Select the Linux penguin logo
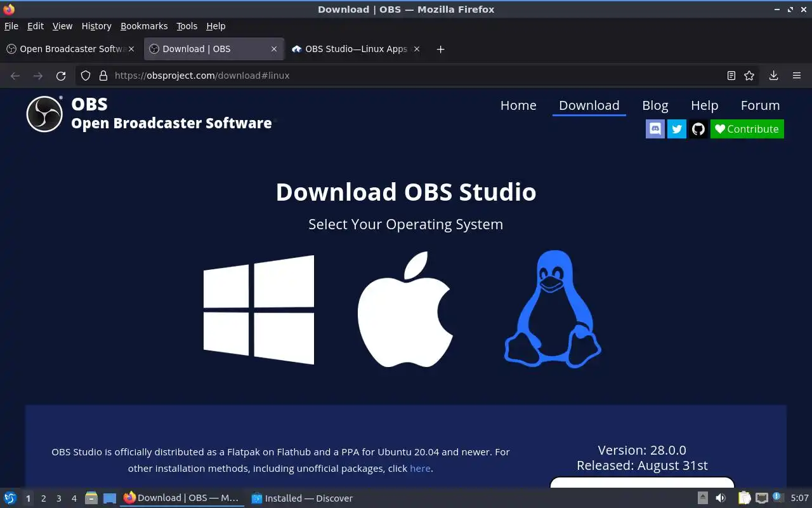Image resolution: width=812 pixels, height=508 pixels. pos(553,309)
